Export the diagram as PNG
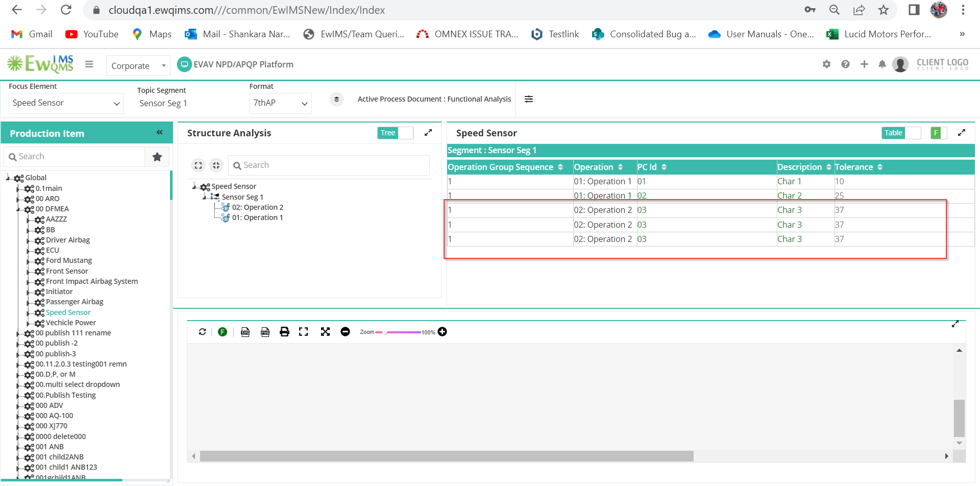The image size is (980, 486). [x=265, y=332]
